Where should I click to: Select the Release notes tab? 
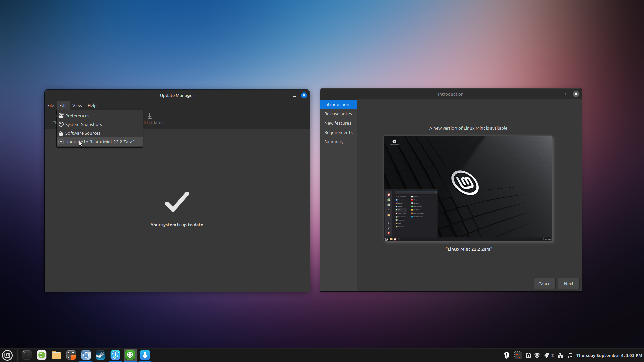(338, 114)
